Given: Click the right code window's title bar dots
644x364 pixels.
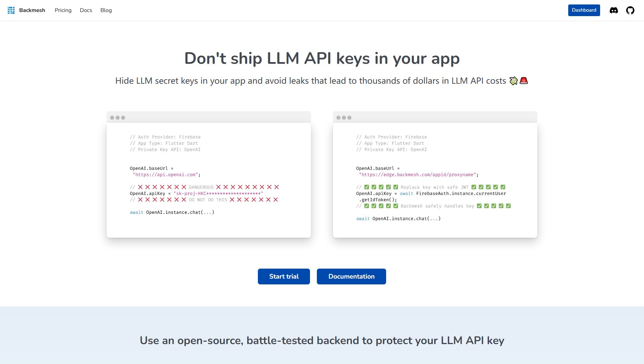Looking at the screenshot, I should click(x=344, y=118).
